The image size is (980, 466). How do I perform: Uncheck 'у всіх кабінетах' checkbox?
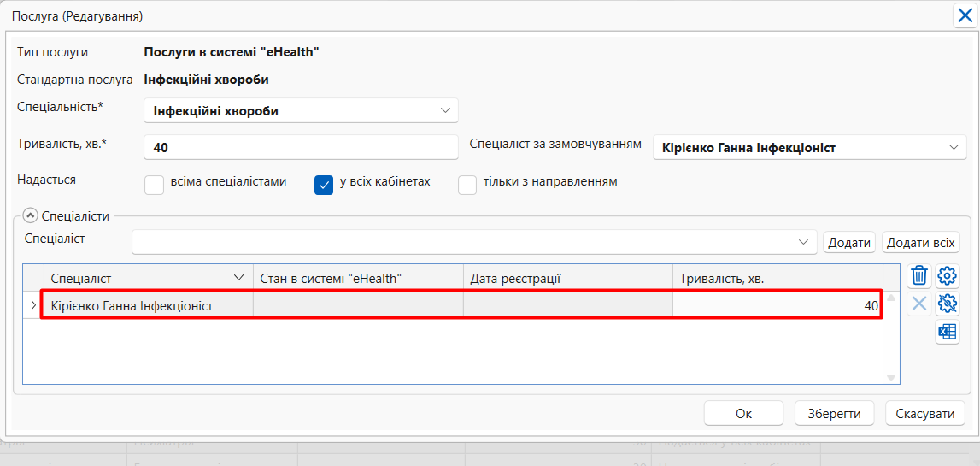(324, 186)
